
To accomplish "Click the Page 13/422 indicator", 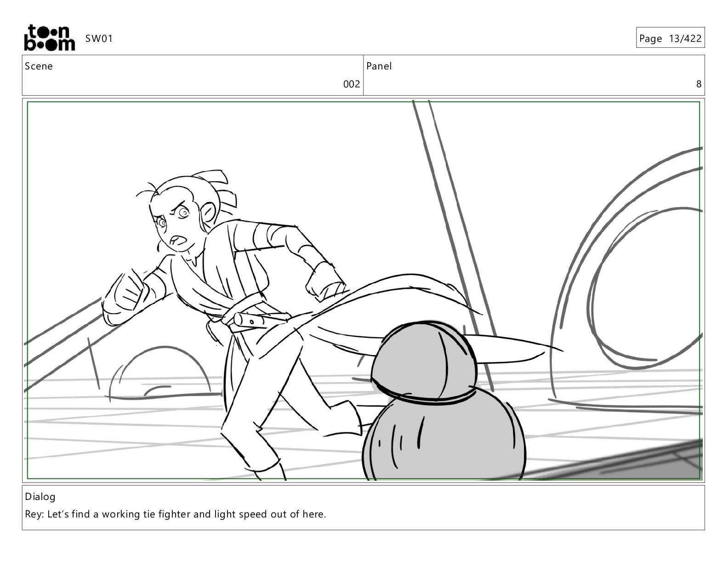I will coord(670,39).
